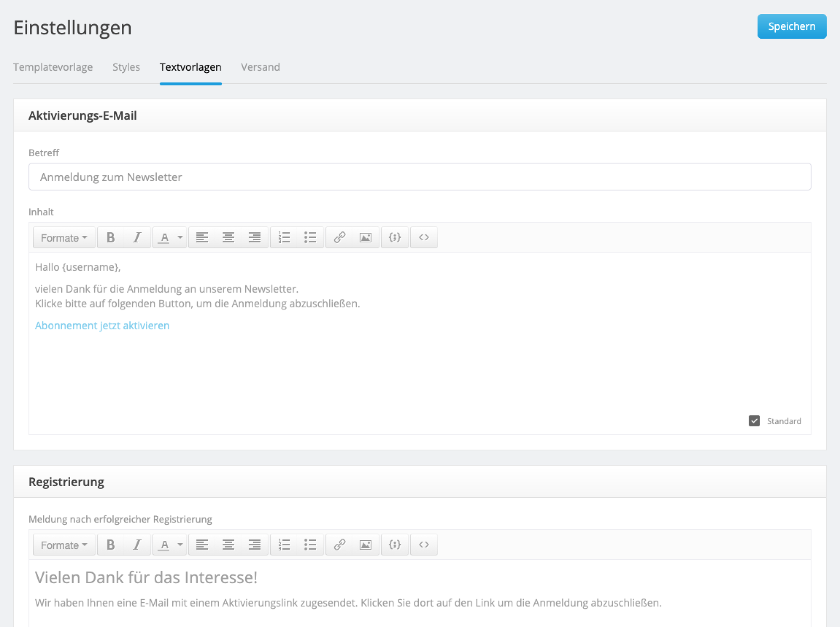The image size is (840, 627).
Task: Click the 'Abonnement jetzt aktivieren' link
Action: click(x=102, y=326)
